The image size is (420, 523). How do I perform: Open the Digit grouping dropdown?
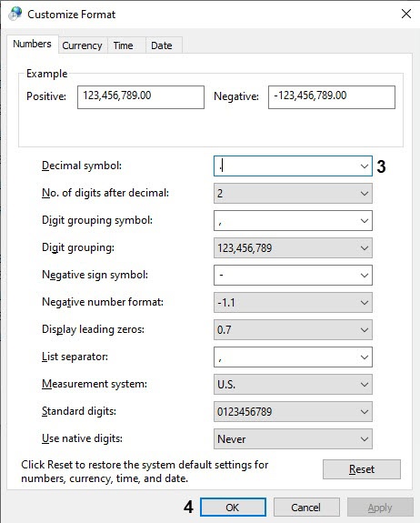pyautogui.click(x=293, y=247)
